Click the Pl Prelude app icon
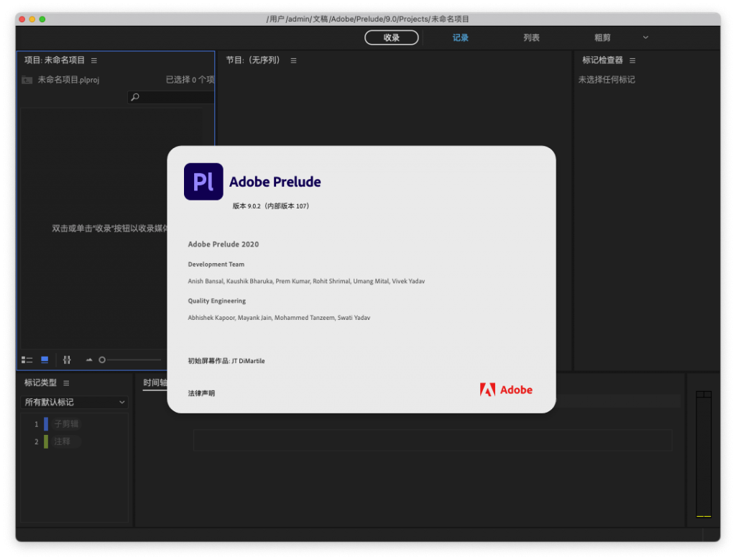The width and height of the screenshot is (736, 560). point(203,182)
